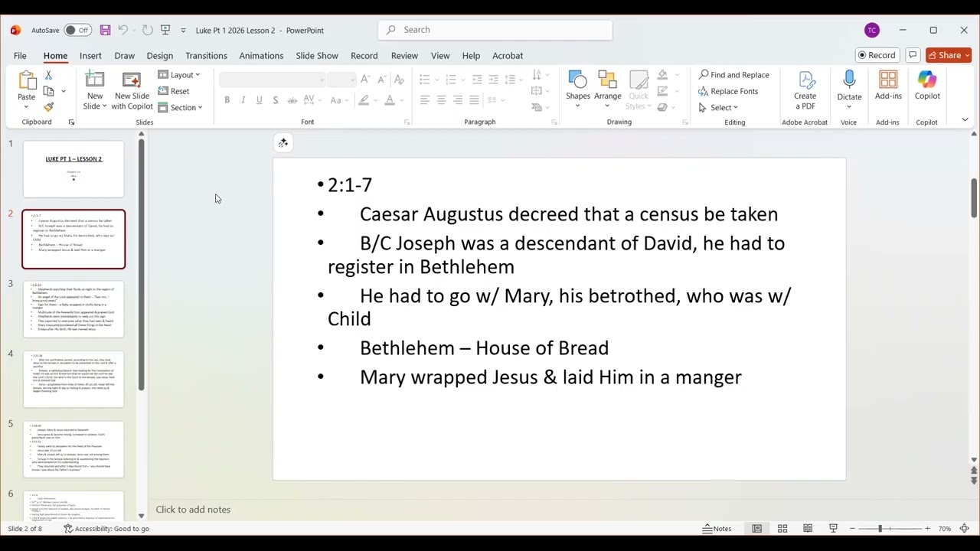This screenshot has width=980, height=551.
Task: Click the Align Left paragraph icon
Action: point(425,100)
